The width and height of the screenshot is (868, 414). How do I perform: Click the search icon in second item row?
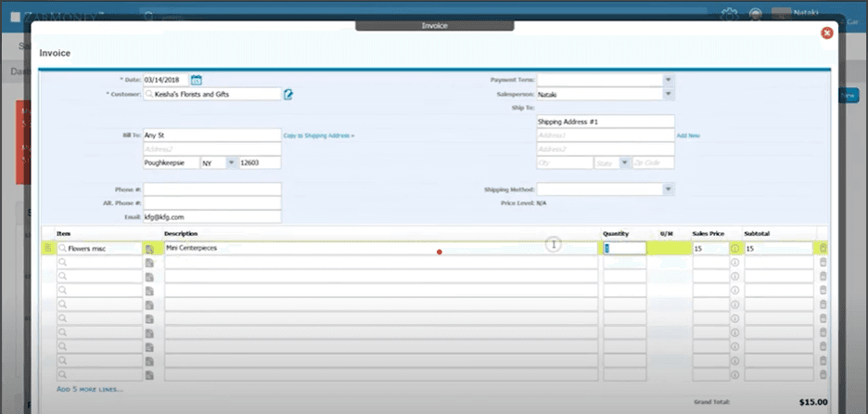coord(63,263)
